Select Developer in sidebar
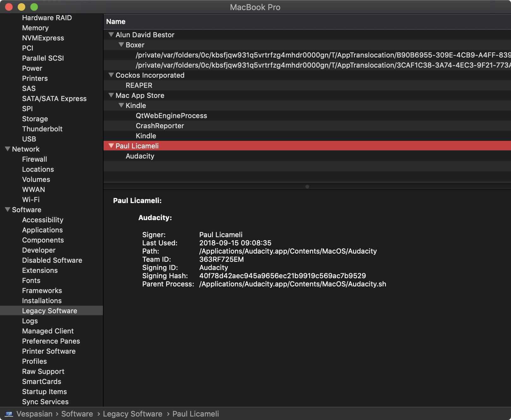 click(39, 250)
